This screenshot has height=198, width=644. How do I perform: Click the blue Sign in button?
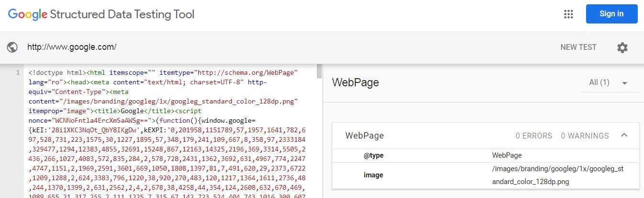pos(612,14)
